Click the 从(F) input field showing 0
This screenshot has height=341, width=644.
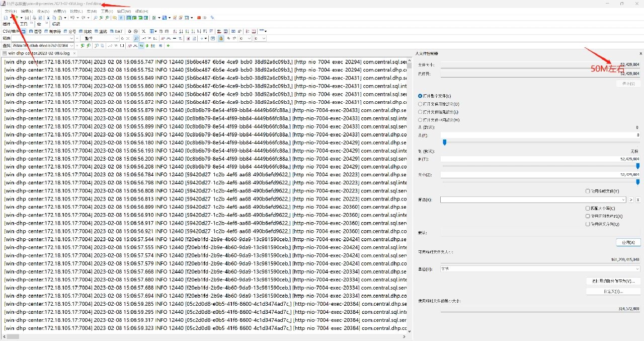pyautogui.click(x=541, y=135)
